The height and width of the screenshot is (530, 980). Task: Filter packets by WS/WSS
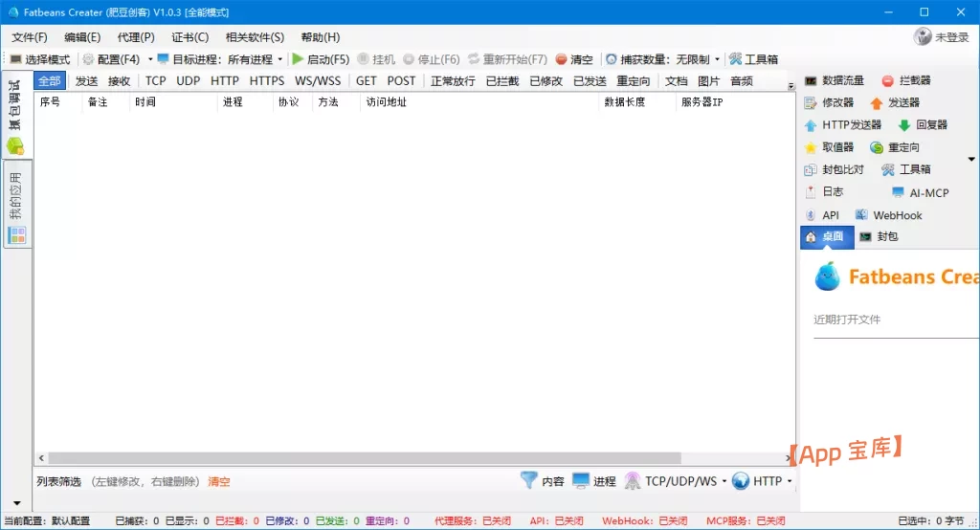coord(318,80)
